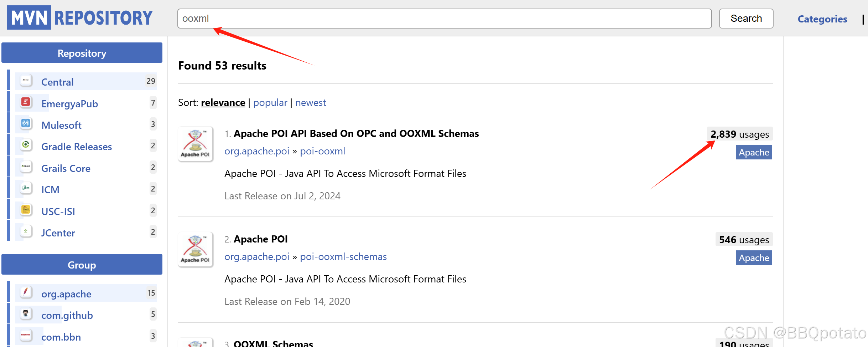Filter by com.bbn group
Viewport: 868px width, 347px height.
click(61, 337)
